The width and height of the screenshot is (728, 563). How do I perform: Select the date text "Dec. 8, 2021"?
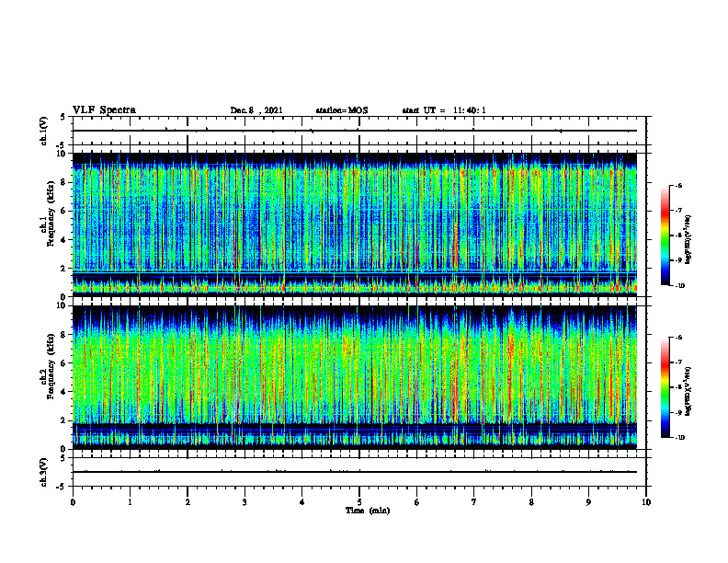tap(256, 110)
